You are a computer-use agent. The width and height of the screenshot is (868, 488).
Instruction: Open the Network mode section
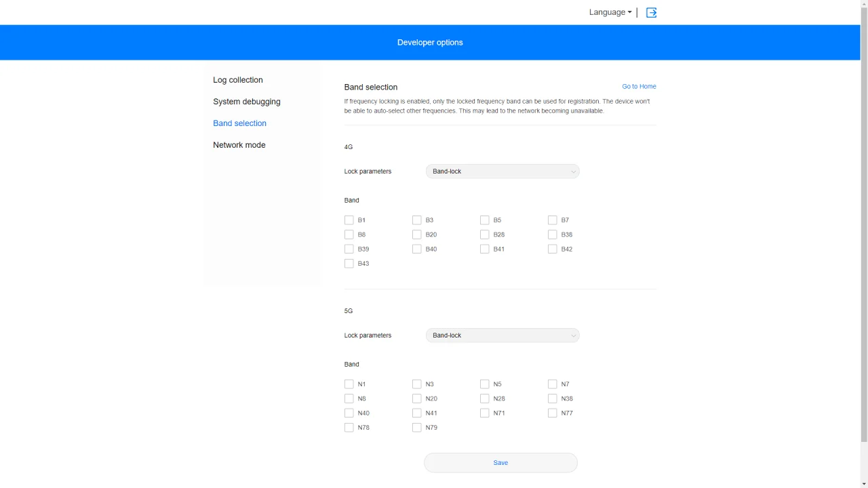(239, 145)
